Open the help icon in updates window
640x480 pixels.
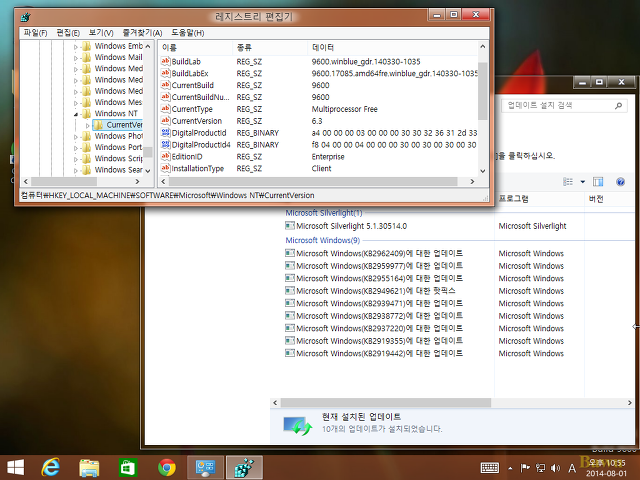pyautogui.click(x=620, y=182)
